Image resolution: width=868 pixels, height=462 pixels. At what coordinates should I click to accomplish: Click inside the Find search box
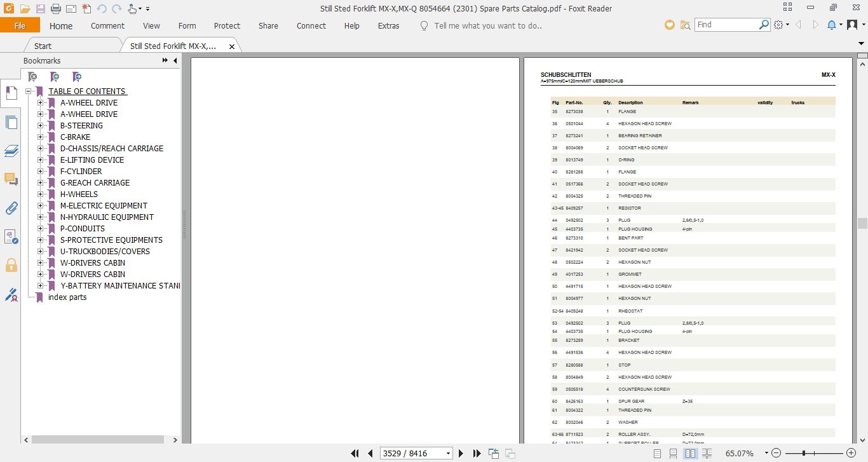point(726,25)
